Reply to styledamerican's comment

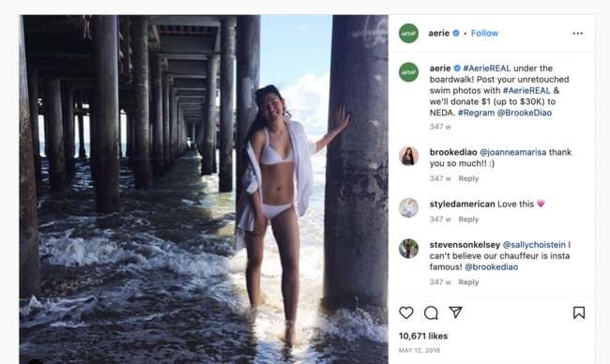[x=468, y=220]
